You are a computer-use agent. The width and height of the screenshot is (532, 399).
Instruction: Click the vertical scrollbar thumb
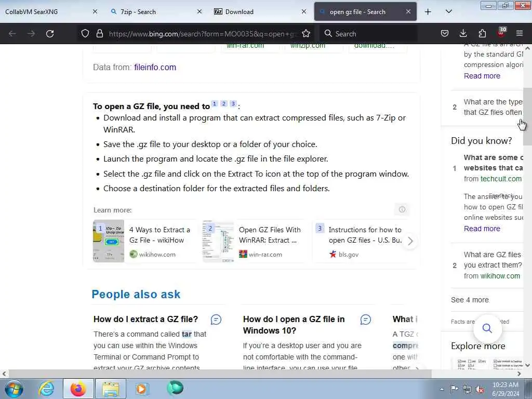tap(527, 116)
